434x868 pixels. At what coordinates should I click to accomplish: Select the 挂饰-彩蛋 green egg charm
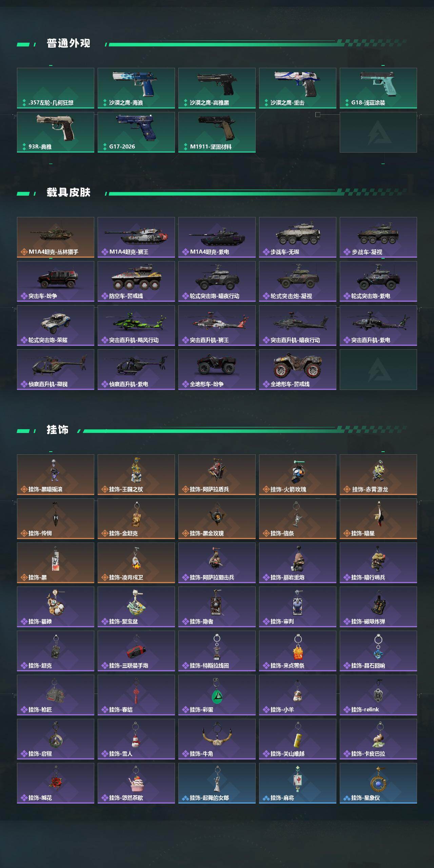click(x=217, y=695)
